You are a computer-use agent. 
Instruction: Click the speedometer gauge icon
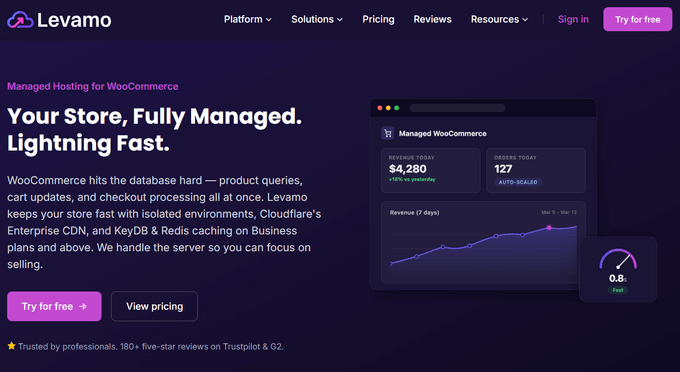tap(618, 259)
